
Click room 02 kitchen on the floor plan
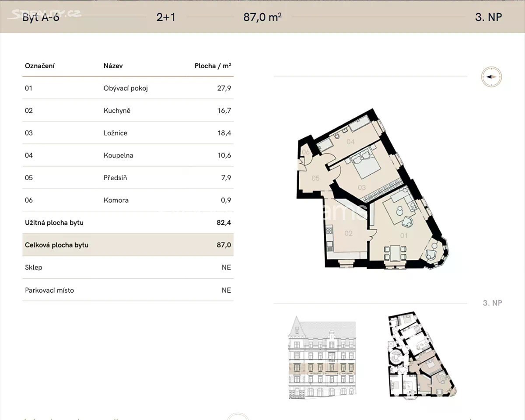(348, 233)
